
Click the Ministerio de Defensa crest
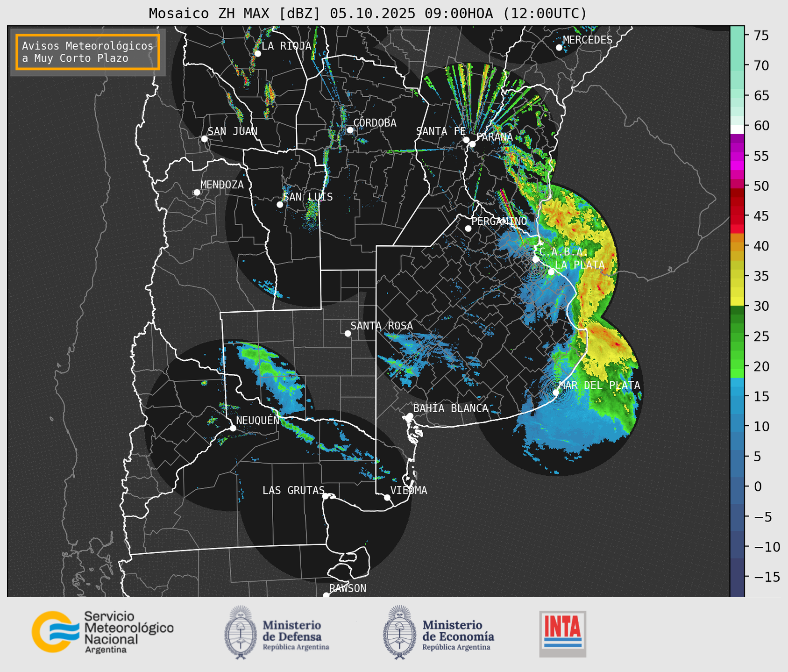[241, 632]
